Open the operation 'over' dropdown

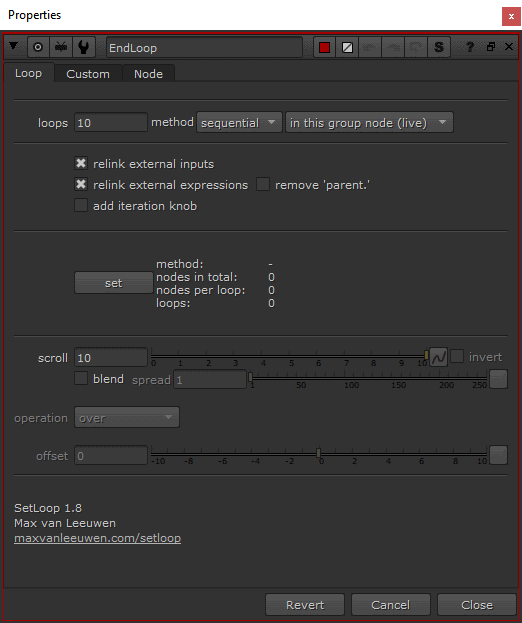pos(127,418)
